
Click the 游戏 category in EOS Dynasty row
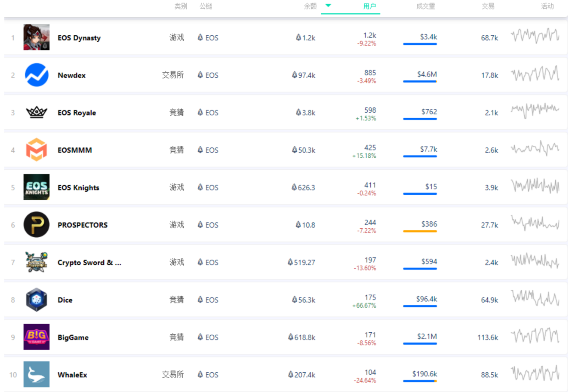(x=177, y=37)
